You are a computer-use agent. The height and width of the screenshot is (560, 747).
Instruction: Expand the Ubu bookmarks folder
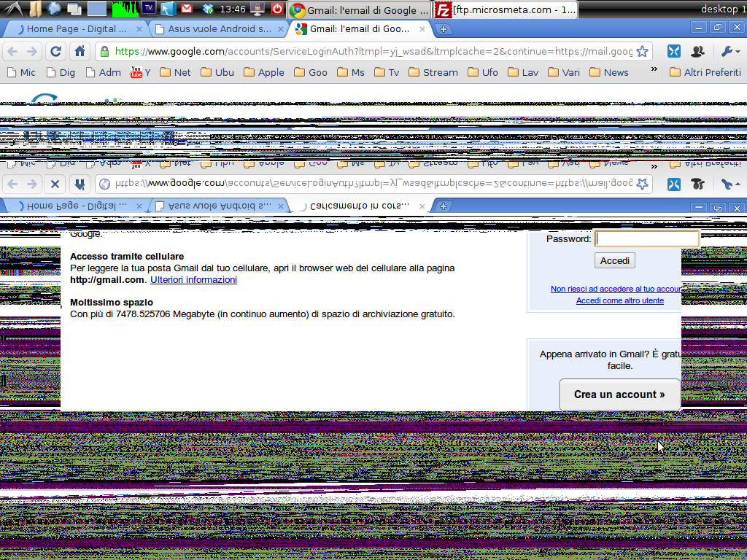coord(217,72)
